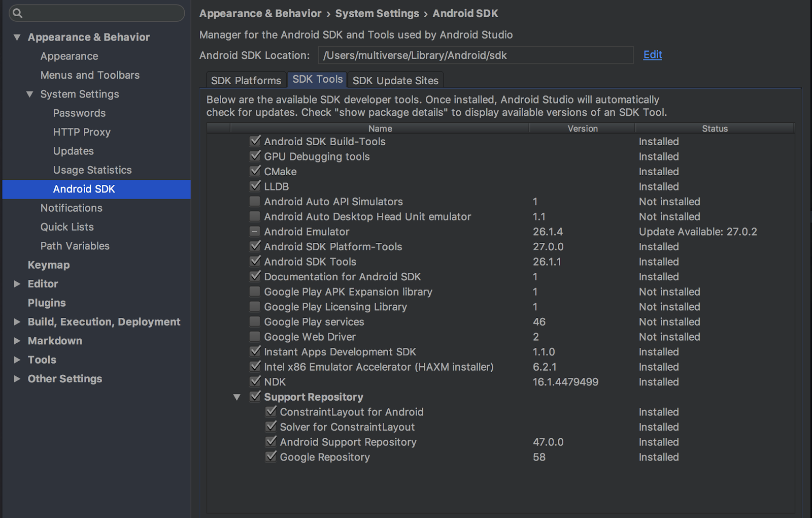Open Path Variables settings
This screenshot has width=812, height=518.
point(75,246)
